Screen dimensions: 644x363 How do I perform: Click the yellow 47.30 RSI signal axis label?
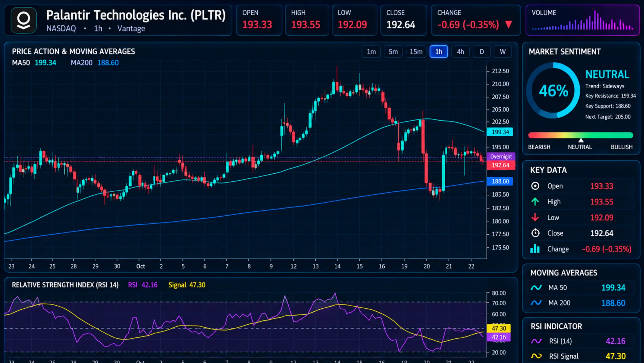pyautogui.click(x=499, y=328)
